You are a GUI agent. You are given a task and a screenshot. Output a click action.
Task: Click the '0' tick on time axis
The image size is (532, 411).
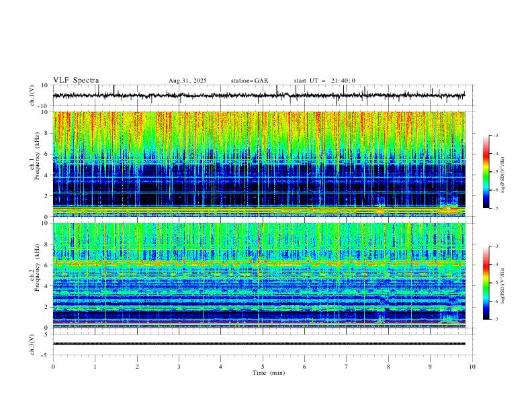click(x=53, y=367)
